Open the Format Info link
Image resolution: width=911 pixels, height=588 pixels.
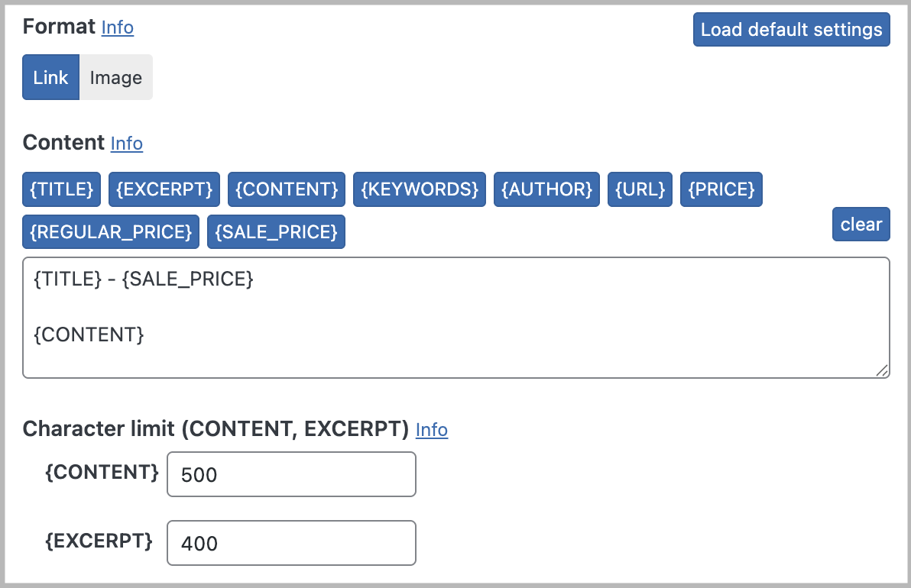[x=117, y=27]
